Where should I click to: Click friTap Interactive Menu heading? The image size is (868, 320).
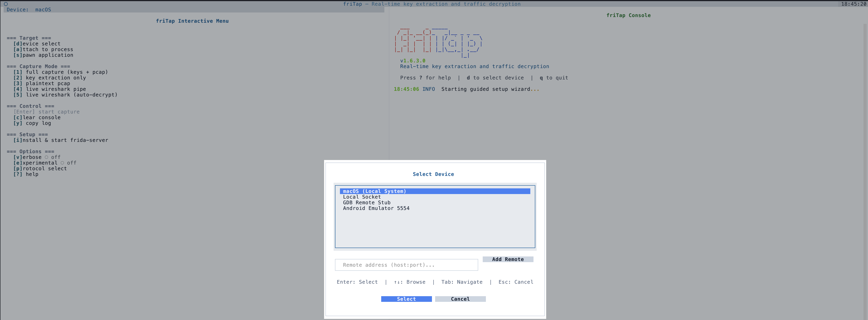[192, 21]
